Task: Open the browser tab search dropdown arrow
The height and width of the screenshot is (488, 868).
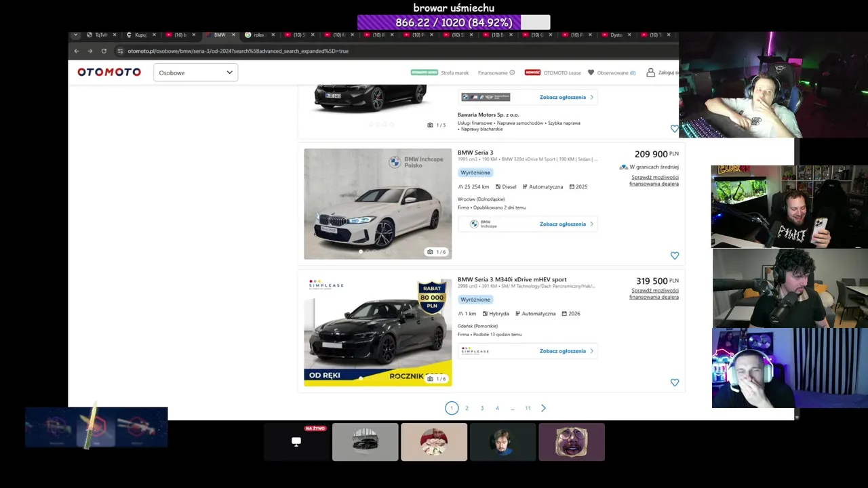Action: tap(75, 35)
